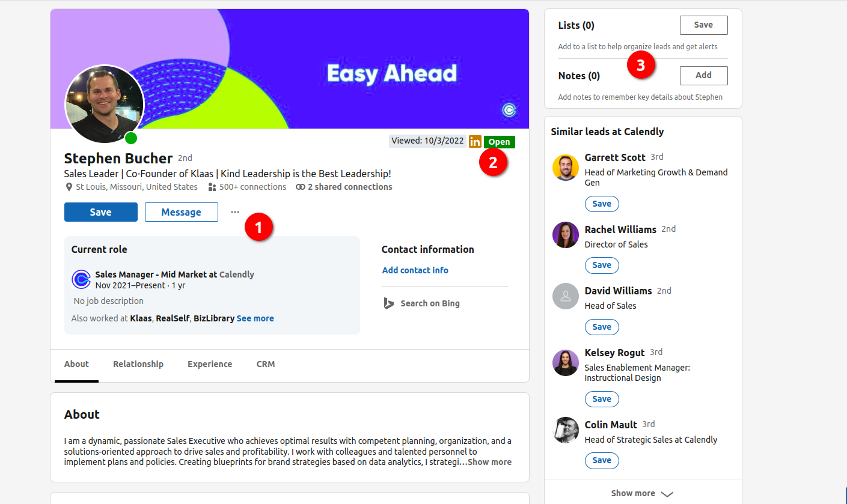Click the Calendly logo in Current role
847x504 pixels.
point(81,280)
